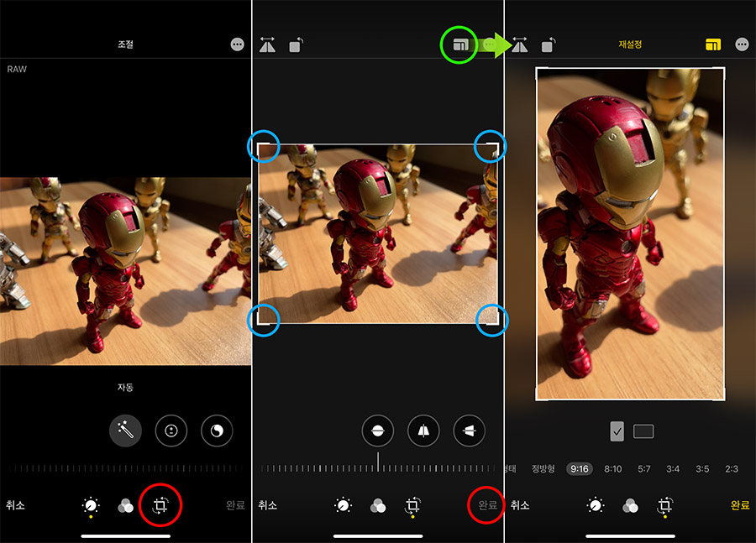This screenshot has width=756, height=543.
Task: Switch to the landscape orientation box
Action: (643, 431)
